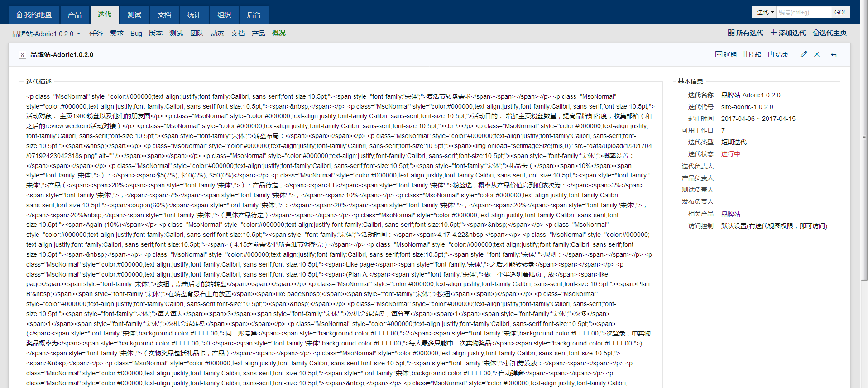The width and height of the screenshot is (868, 388).
Task: Select 概况 overview submenu
Action: click(x=279, y=33)
